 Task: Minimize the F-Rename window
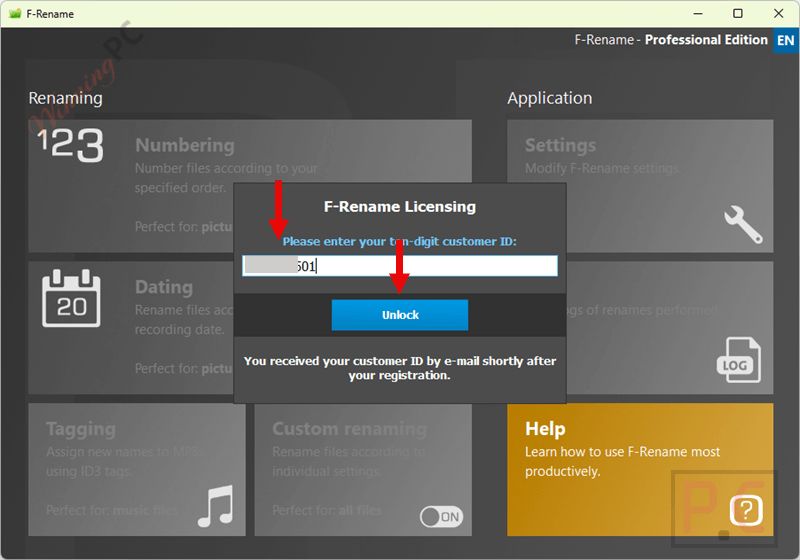click(698, 14)
